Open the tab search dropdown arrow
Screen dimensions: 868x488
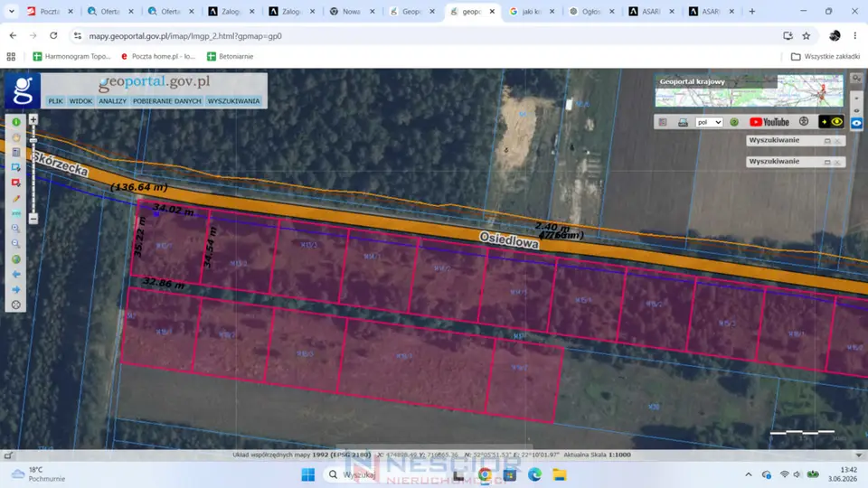tap(11, 11)
